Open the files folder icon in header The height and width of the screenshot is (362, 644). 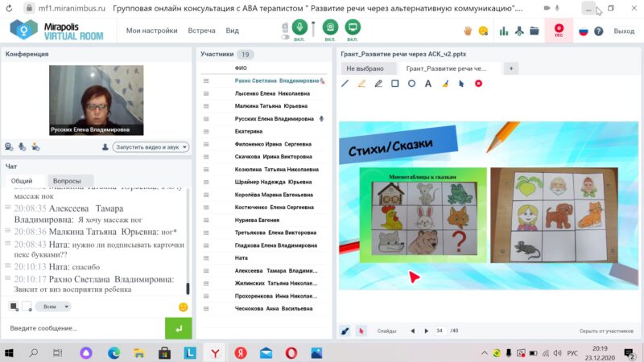(x=534, y=31)
